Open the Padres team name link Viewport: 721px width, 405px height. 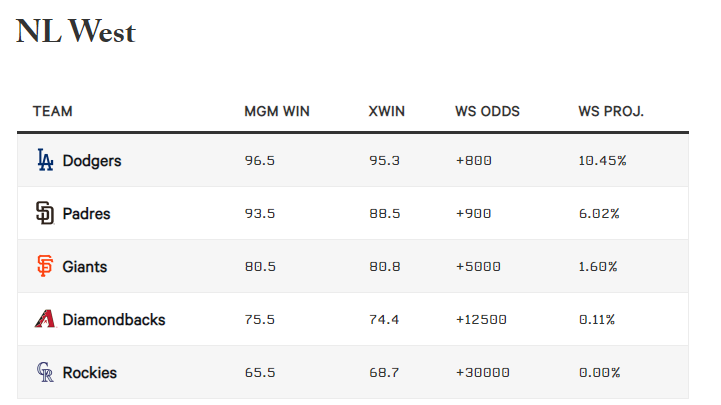pos(86,213)
